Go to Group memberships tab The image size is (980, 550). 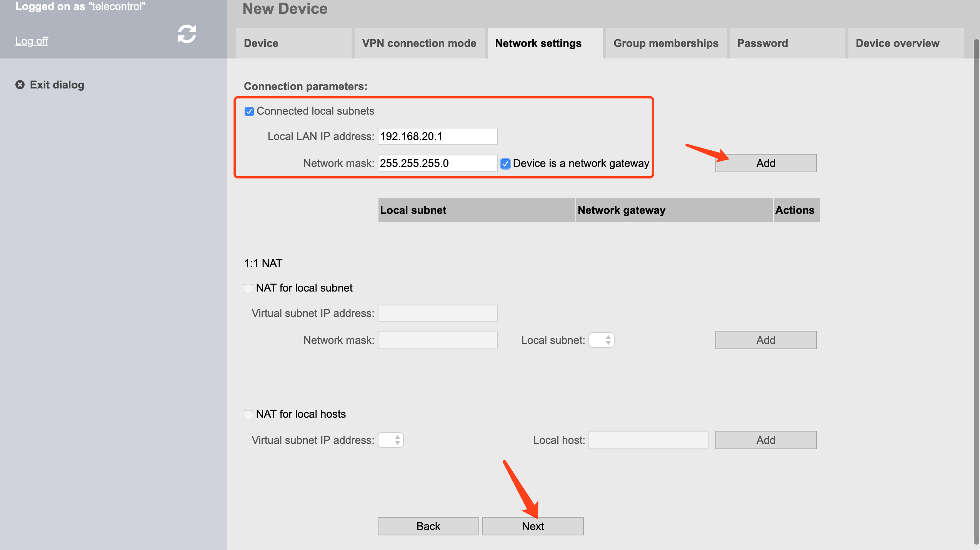pos(666,43)
